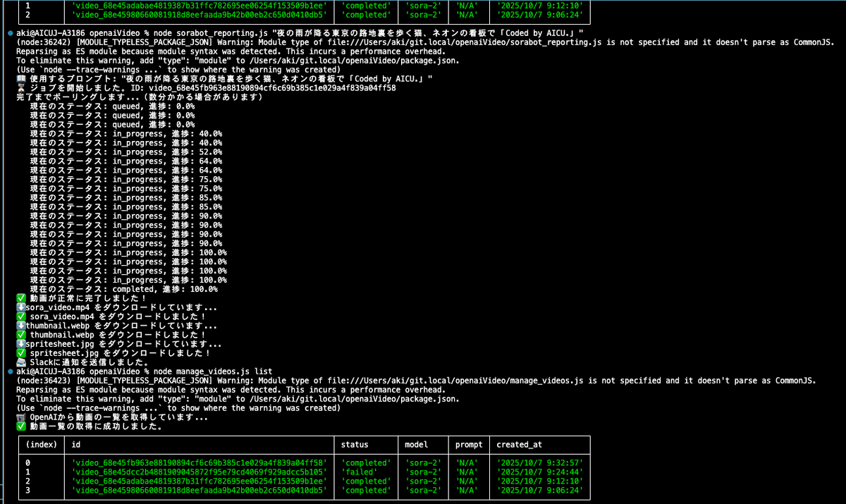Click download arrow before thumbnail.webp をダウンロードしています
Viewport: 846px width, 504px height.
pyautogui.click(x=20, y=326)
